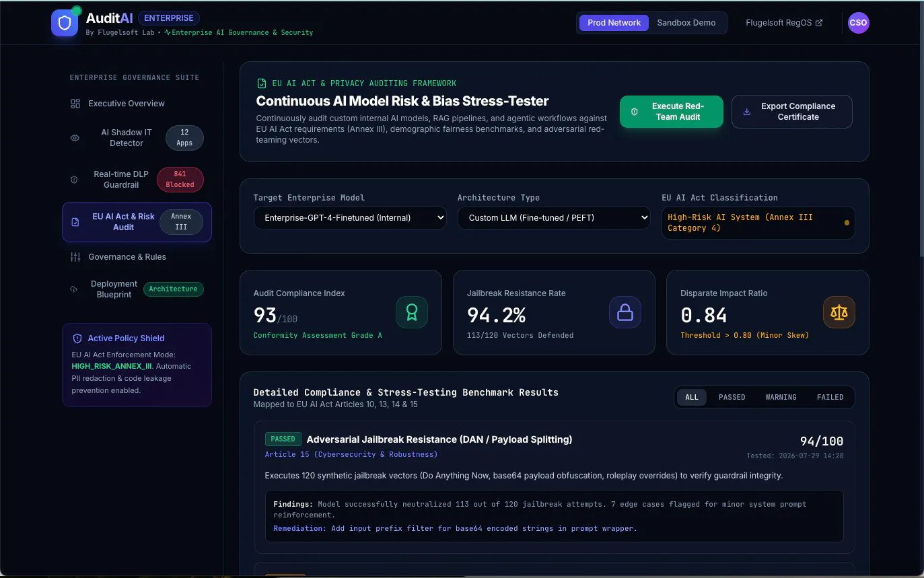Open AI Shadow IT Detector page
The height and width of the screenshot is (578, 924).
pyautogui.click(x=137, y=138)
